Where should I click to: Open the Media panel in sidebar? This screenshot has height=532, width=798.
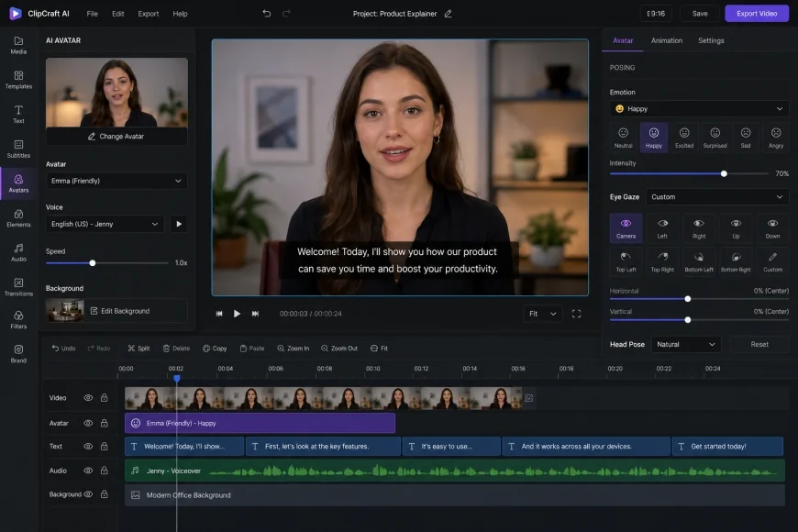(x=18, y=45)
